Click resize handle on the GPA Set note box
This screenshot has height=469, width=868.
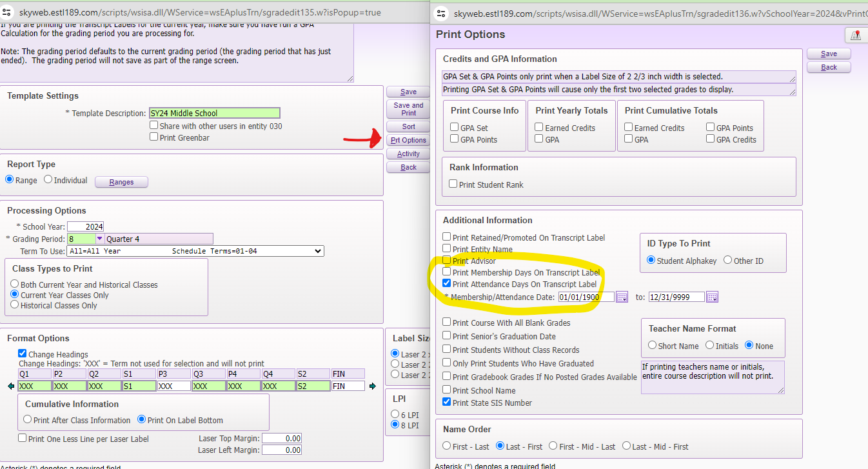(x=792, y=79)
